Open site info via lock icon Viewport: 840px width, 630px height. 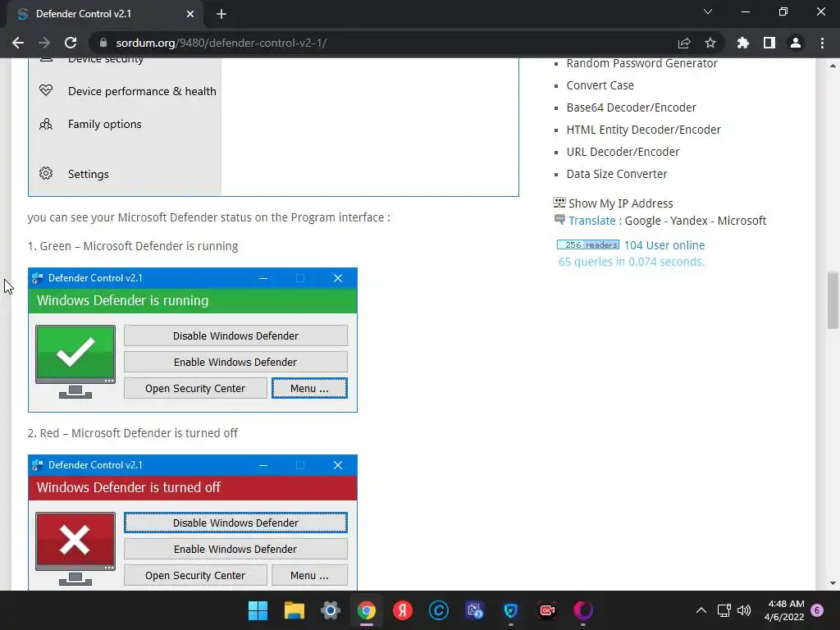click(103, 43)
